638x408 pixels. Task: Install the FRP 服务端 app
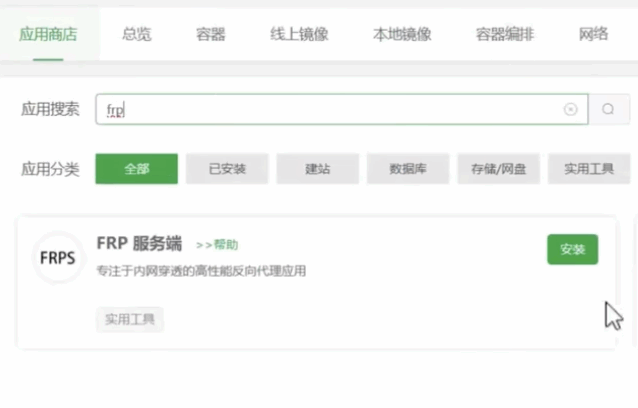[572, 249]
